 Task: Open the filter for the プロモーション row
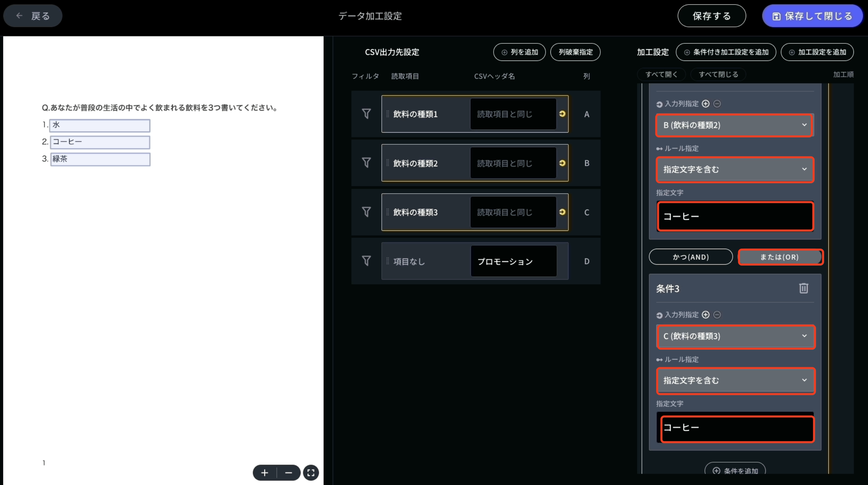[366, 261]
